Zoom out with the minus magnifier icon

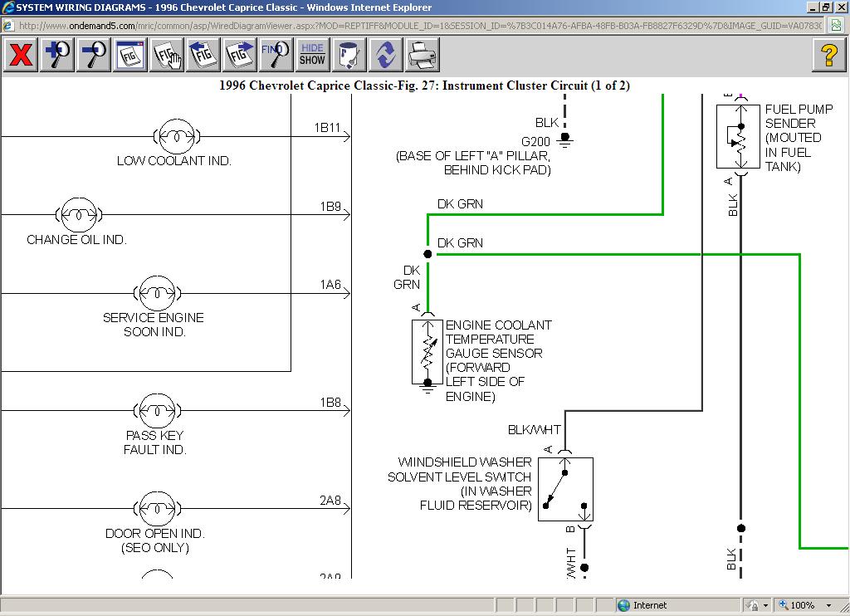tap(94, 56)
